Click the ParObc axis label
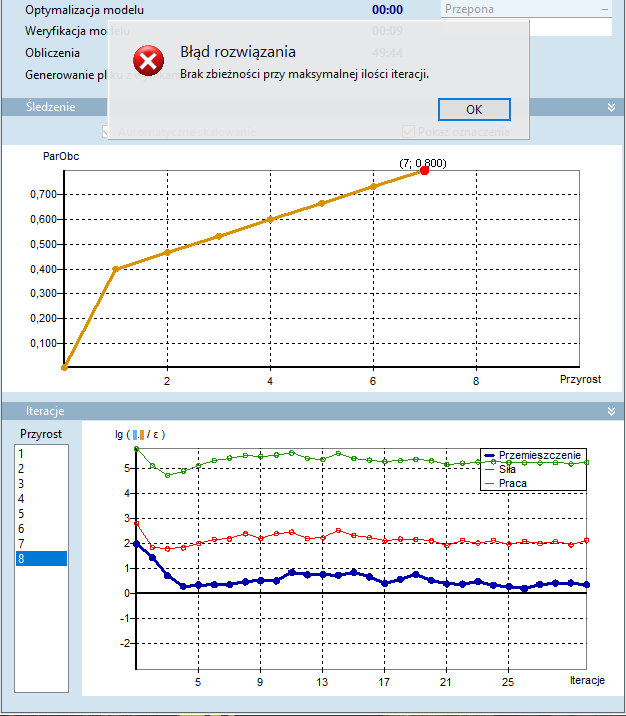Screen dimensions: 626x716 click(x=61, y=156)
